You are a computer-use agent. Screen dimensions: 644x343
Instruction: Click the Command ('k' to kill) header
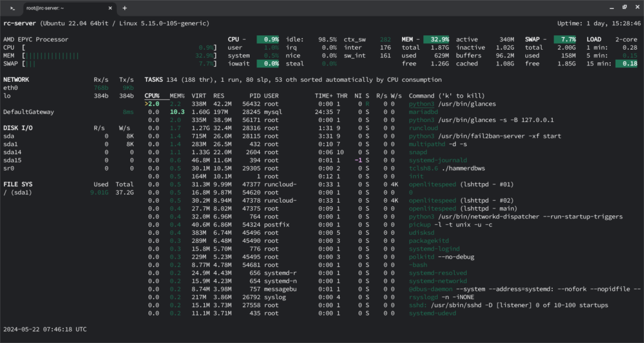click(447, 96)
